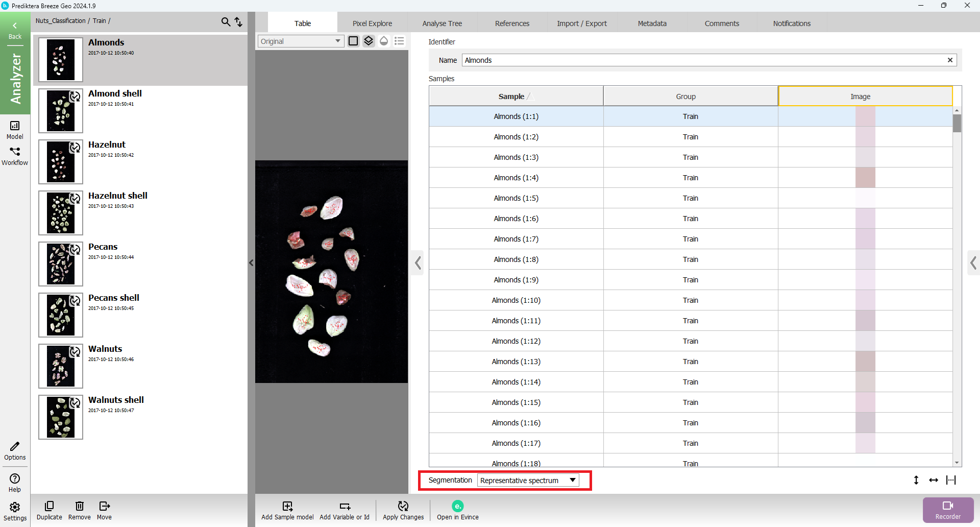The image size is (980, 527).
Task: Click the Remove button
Action: 79,510
